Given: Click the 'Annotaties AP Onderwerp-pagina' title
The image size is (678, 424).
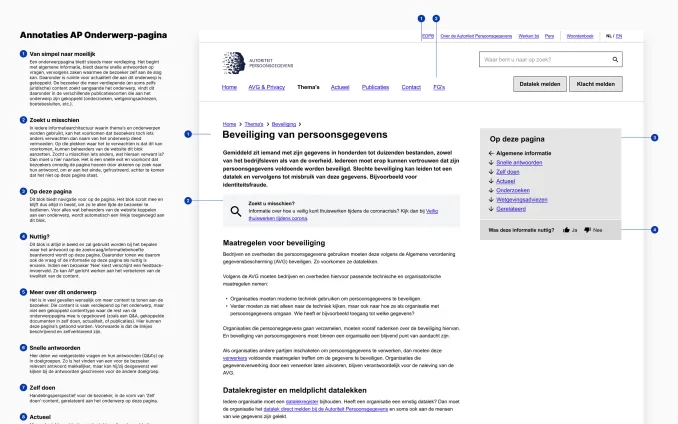Looking at the screenshot, I should pos(93,35).
